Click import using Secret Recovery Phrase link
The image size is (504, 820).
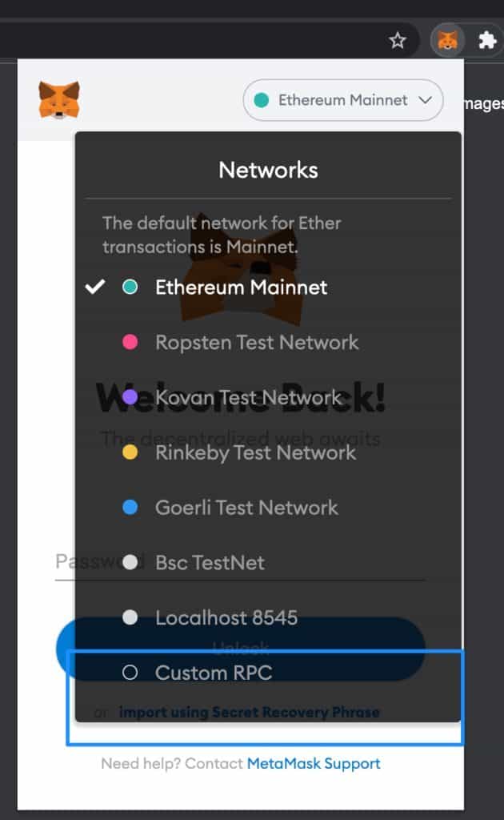249,712
